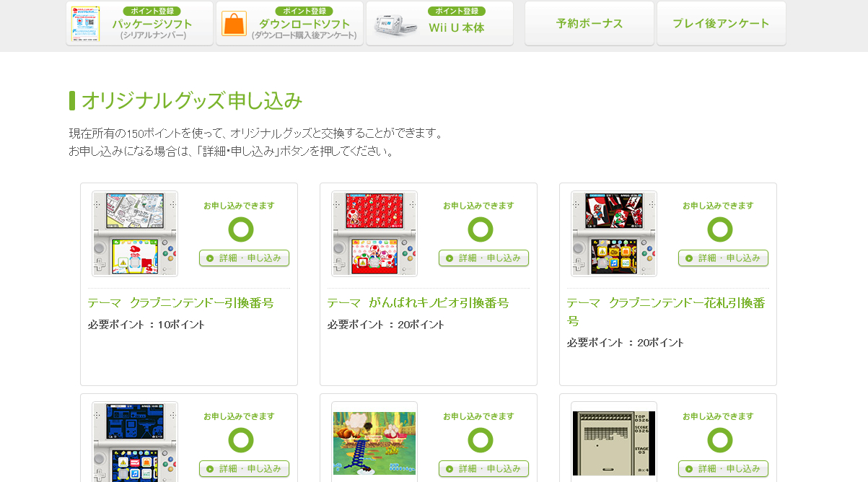The width and height of the screenshot is (868, 482).
Task: Click 必要ポイント：20ポイント under 花札 theme
Action: pyautogui.click(x=626, y=343)
